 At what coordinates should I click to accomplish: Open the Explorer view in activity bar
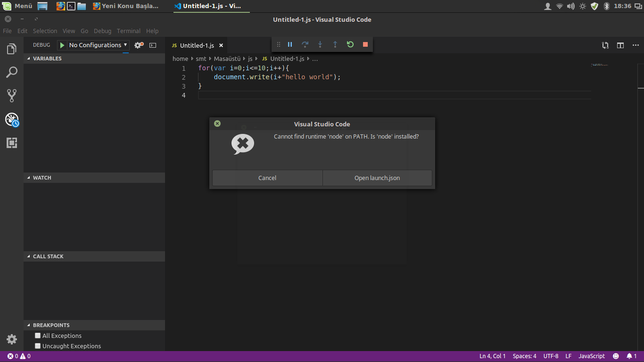12,49
